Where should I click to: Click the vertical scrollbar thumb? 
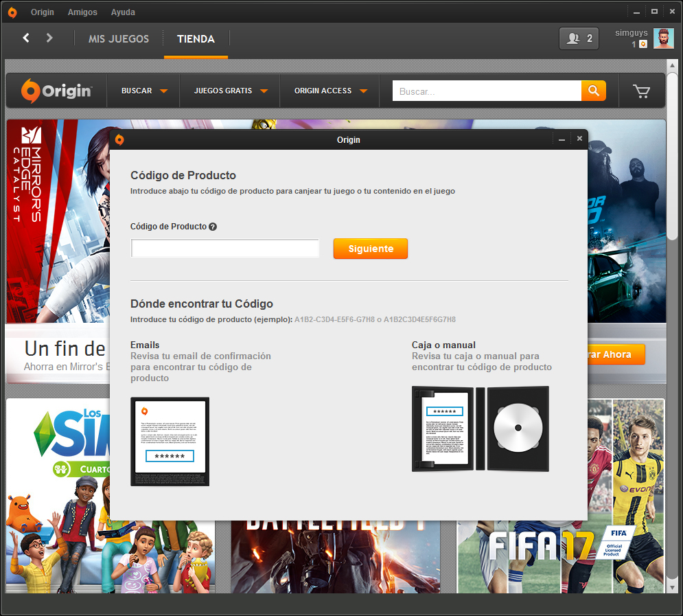[672, 156]
